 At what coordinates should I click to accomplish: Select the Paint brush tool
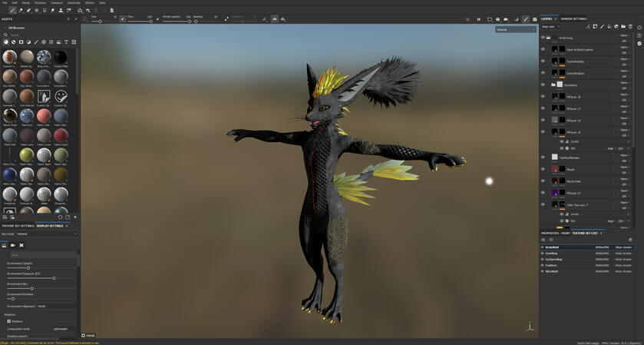click(x=12, y=11)
